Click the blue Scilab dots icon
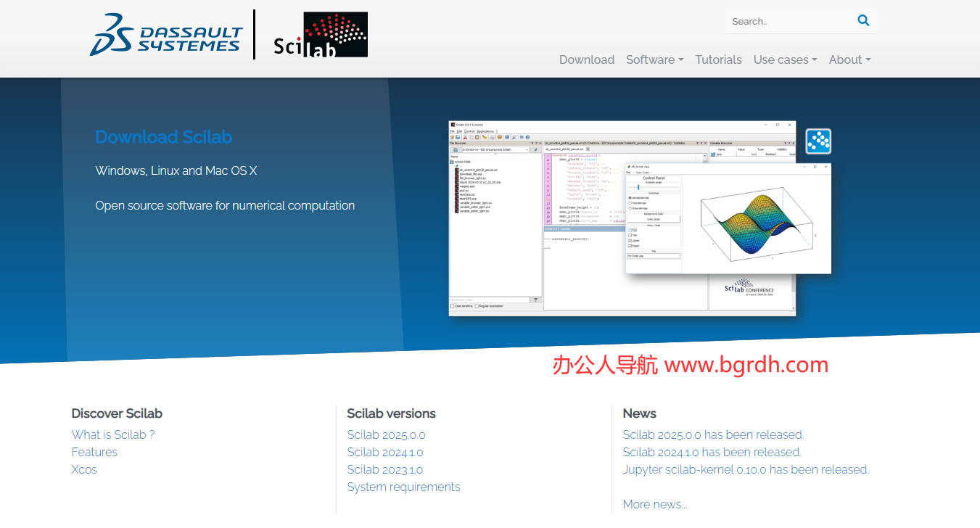 (818, 141)
